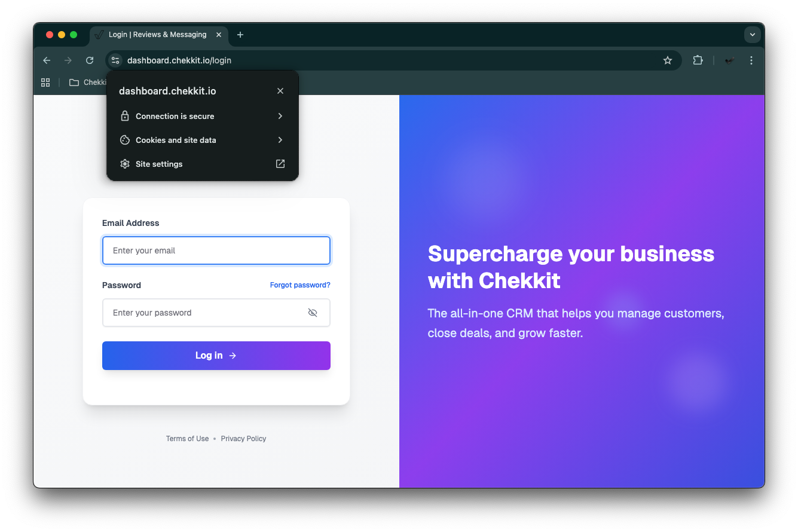This screenshot has height=532, width=798.
Task: Open Site settings external link icon
Action: (x=280, y=164)
